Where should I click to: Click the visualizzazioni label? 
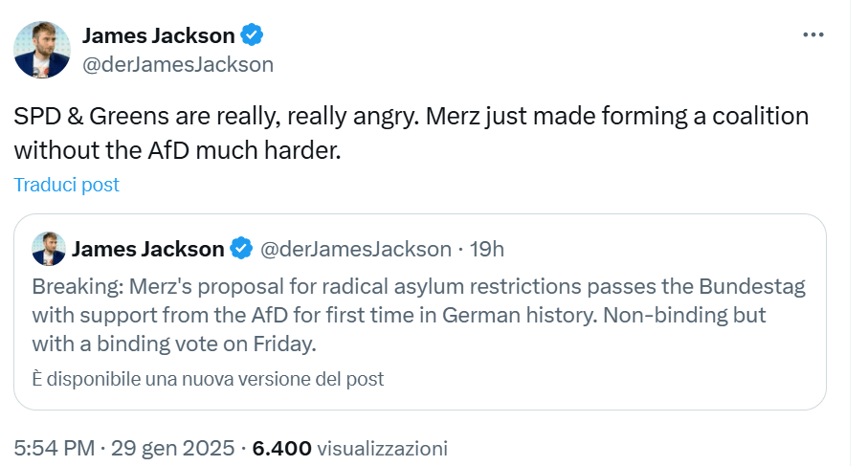point(382,447)
